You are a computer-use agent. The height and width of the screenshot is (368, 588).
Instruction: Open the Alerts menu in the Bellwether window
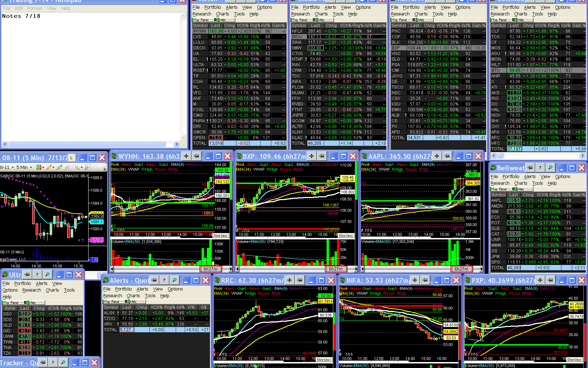(530, 177)
